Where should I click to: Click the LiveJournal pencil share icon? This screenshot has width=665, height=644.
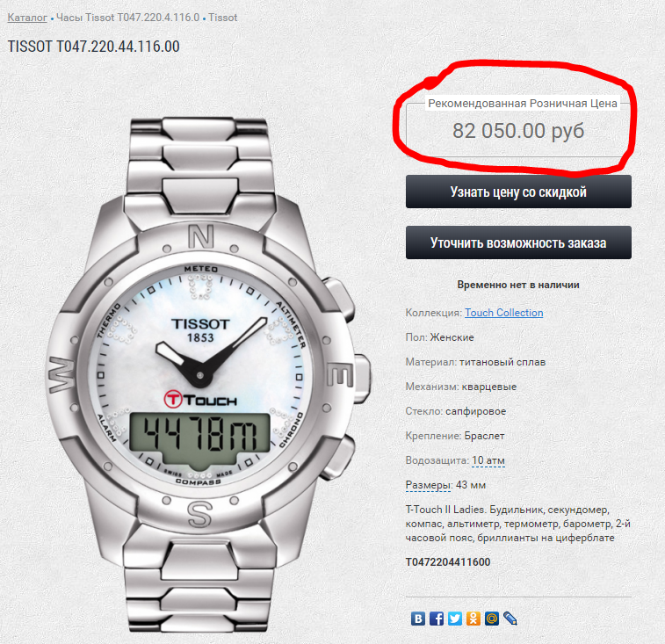pos(510,619)
